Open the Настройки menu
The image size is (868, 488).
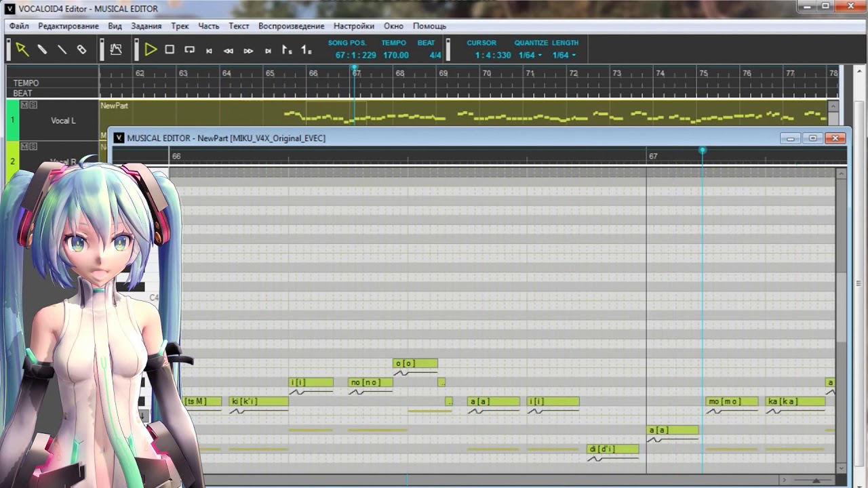[354, 26]
